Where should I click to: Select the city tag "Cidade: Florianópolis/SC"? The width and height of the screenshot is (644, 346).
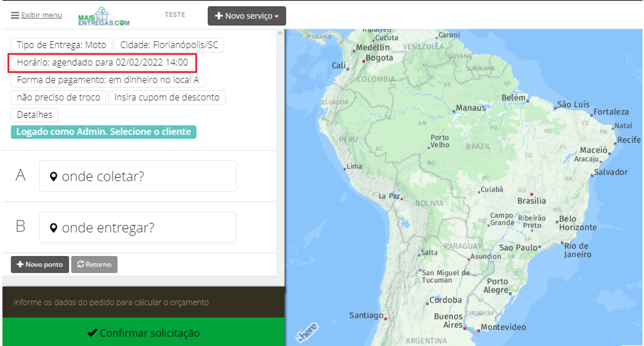pos(169,45)
